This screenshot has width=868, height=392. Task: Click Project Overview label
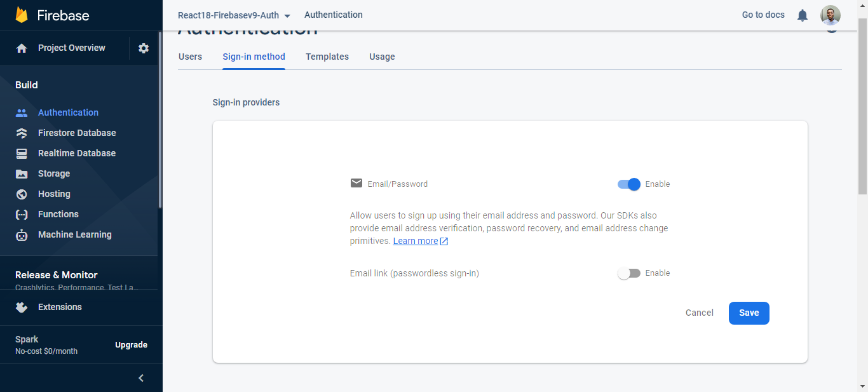coord(72,48)
